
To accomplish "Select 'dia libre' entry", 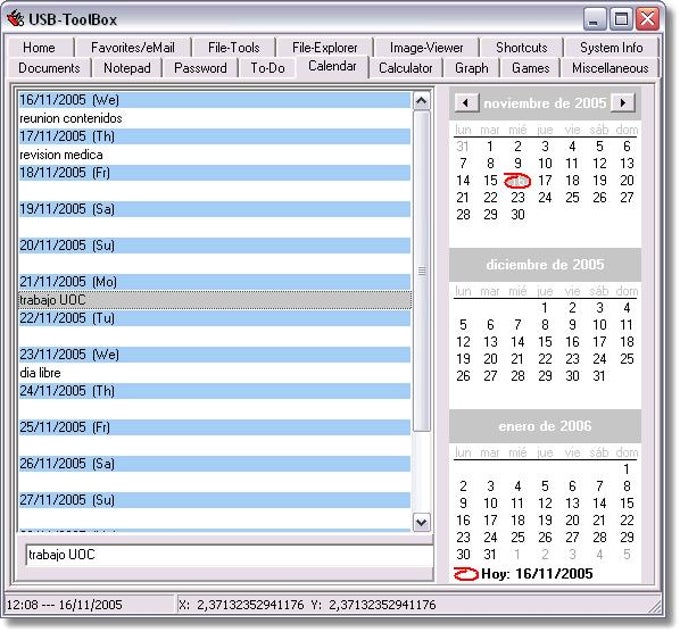I will 214,373.
